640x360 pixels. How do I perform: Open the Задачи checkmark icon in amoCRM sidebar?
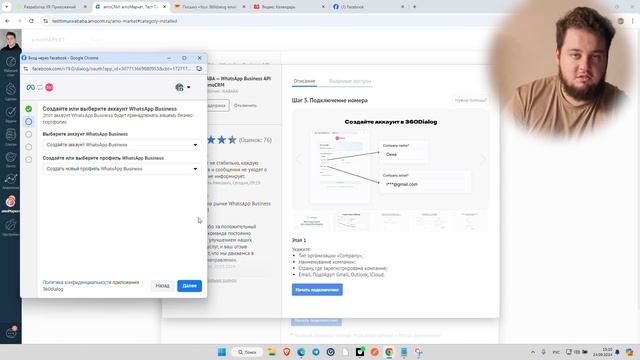click(x=11, y=113)
